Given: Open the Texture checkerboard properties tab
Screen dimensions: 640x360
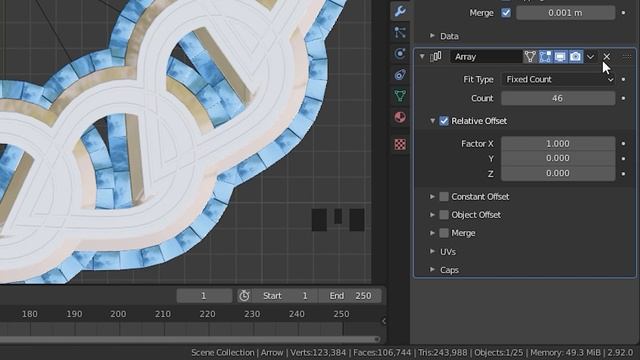Looking at the screenshot, I should [400, 144].
